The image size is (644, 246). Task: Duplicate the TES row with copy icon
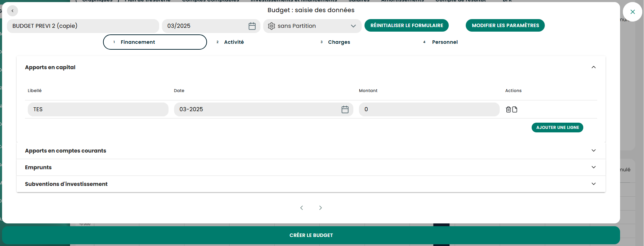(515, 109)
